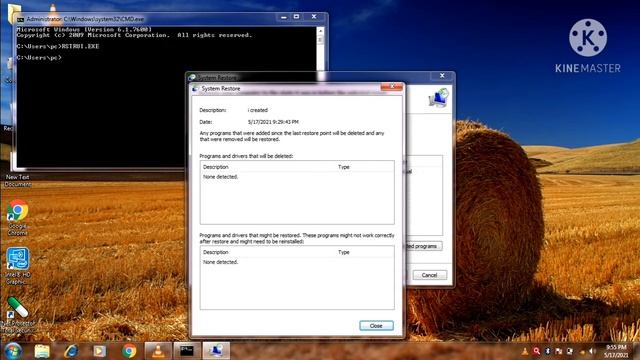Switch to Command Prompt taskbar button

[187, 351]
